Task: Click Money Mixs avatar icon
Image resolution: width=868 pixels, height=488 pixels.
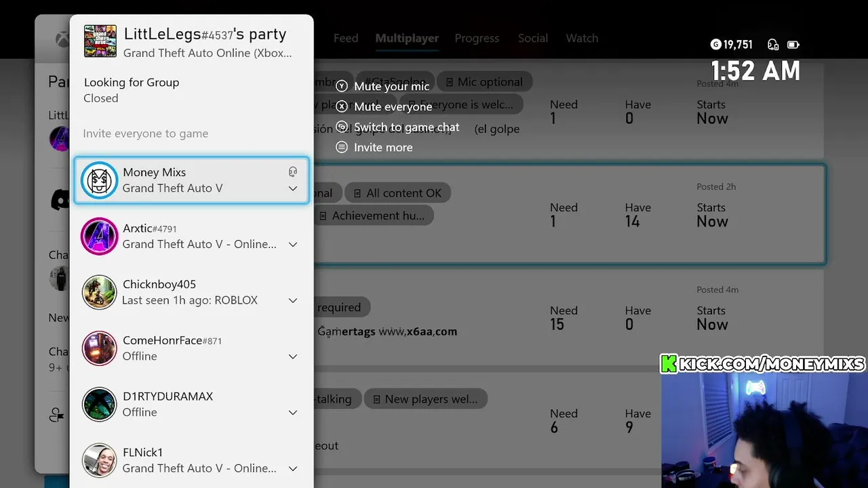Action: pyautogui.click(x=99, y=180)
